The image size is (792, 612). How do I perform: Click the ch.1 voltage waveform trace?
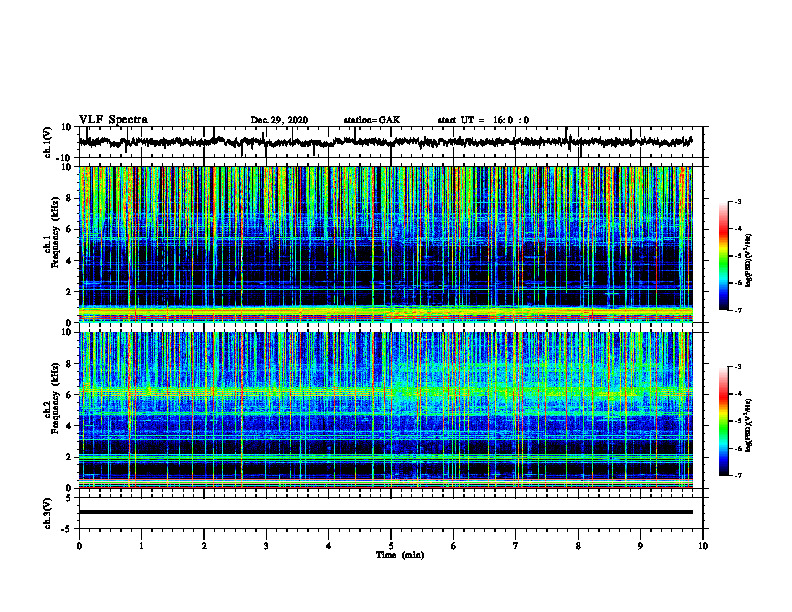[x=385, y=142]
